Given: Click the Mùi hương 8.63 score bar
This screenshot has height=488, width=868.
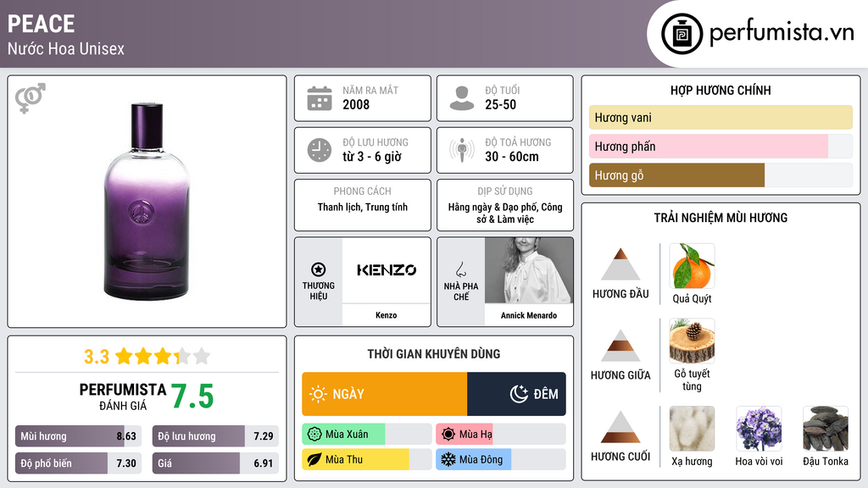Looking at the screenshot, I should click(79, 436).
